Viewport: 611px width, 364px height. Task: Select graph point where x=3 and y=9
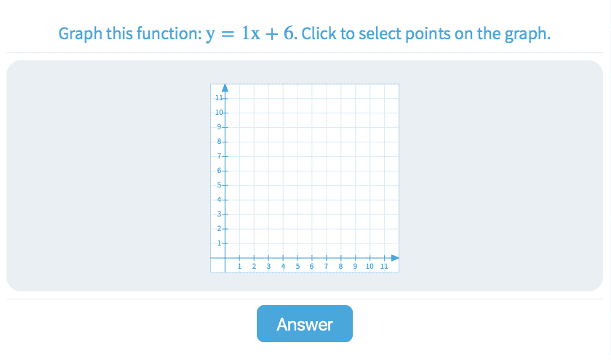(268, 127)
